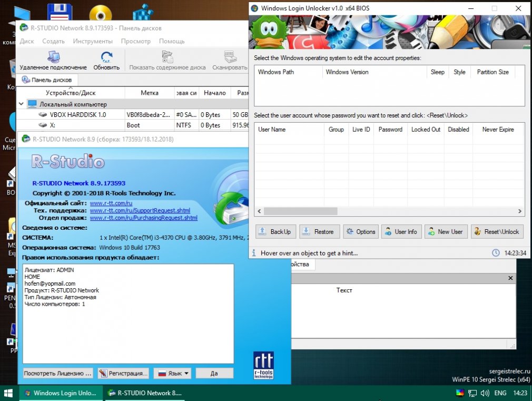Click the ENG language indicator in taskbar
532x401 pixels.
[500, 393]
